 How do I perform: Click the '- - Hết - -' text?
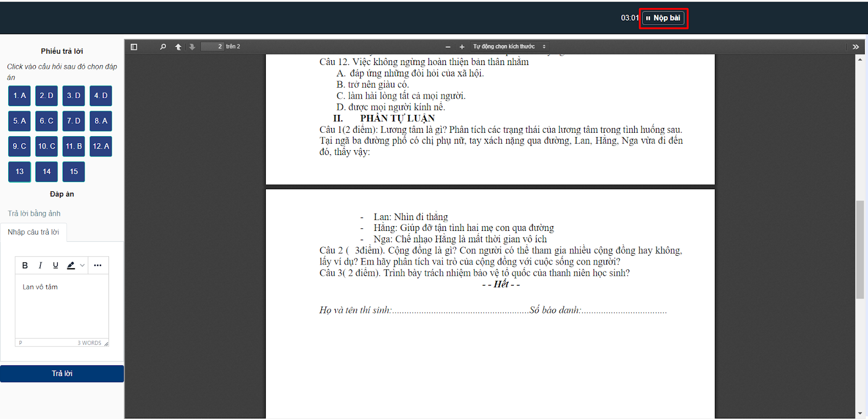(x=501, y=284)
